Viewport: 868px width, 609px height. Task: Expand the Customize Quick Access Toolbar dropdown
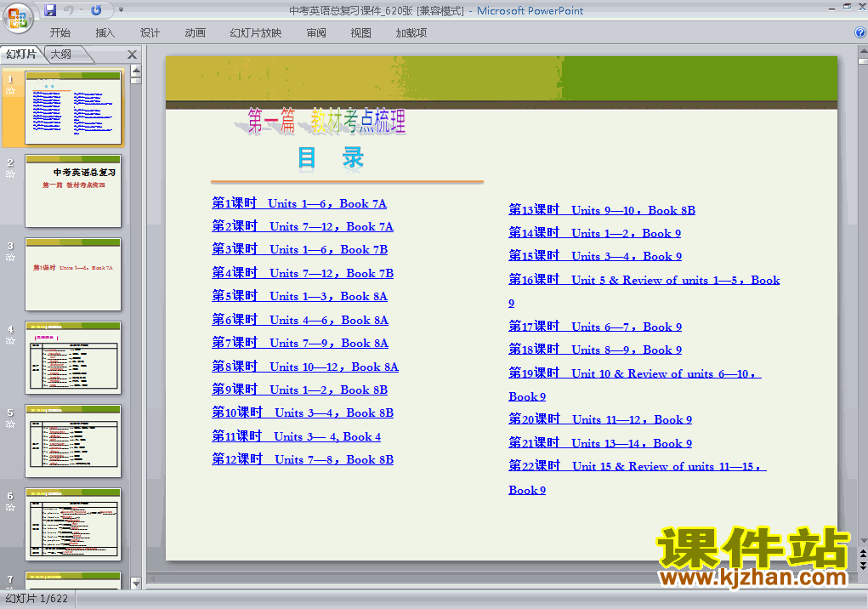click(122, 10)
